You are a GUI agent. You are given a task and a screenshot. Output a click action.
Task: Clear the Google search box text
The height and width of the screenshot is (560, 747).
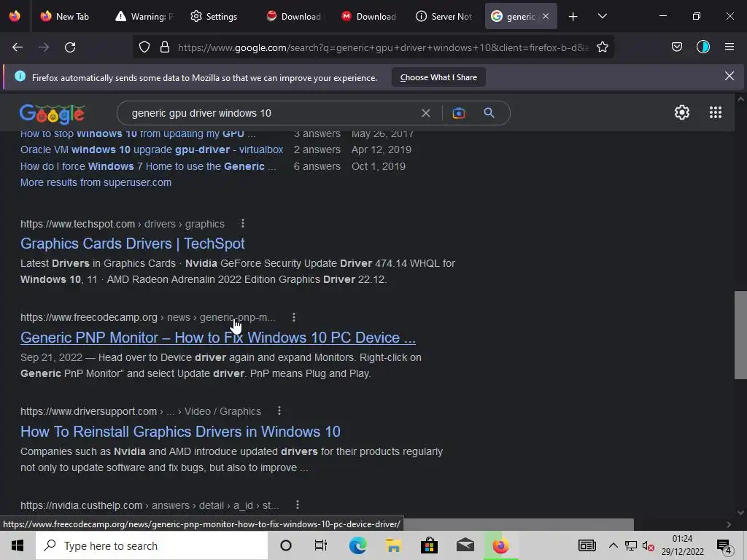coord(426,113)
